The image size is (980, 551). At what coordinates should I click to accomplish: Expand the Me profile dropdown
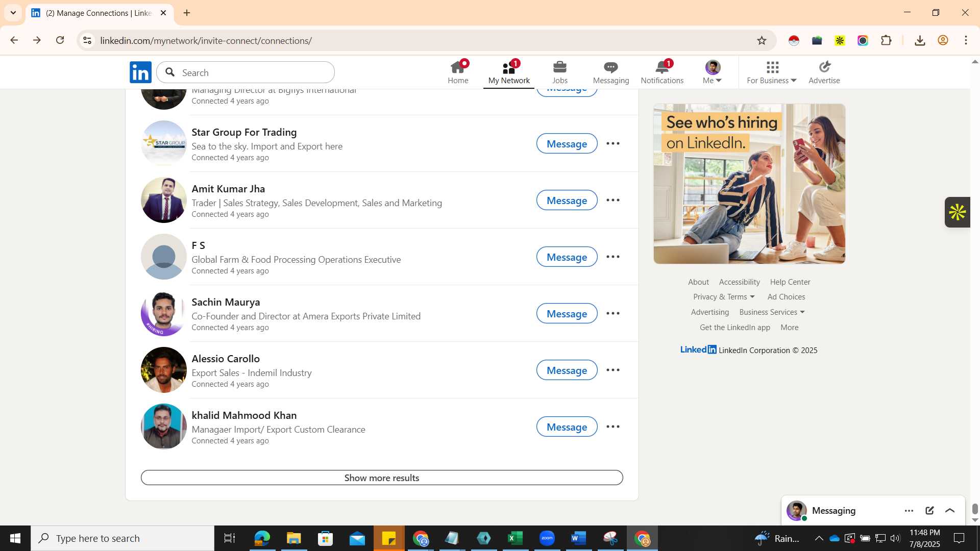pyautogui.click(x=713, y=72)
